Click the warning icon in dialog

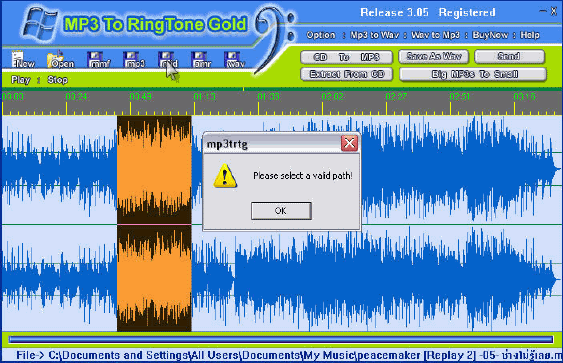[225, 176]
